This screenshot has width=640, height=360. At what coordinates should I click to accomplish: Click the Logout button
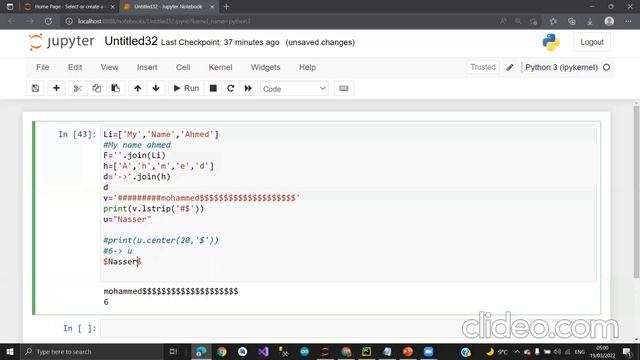pos(592,42)
